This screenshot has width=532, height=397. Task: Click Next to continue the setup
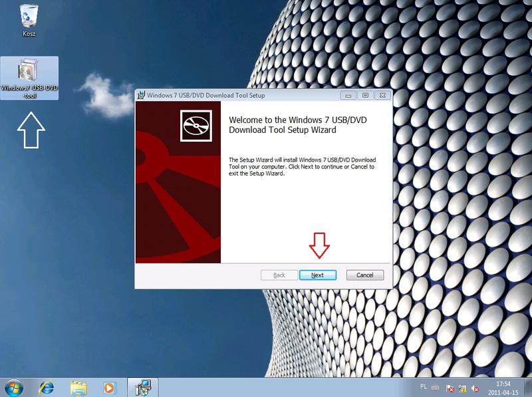tap(318, 275)
